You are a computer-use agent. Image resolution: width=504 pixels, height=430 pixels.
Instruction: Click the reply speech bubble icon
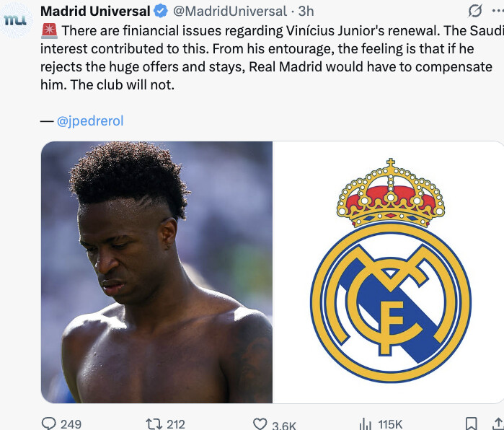click(x=49, y=424)
